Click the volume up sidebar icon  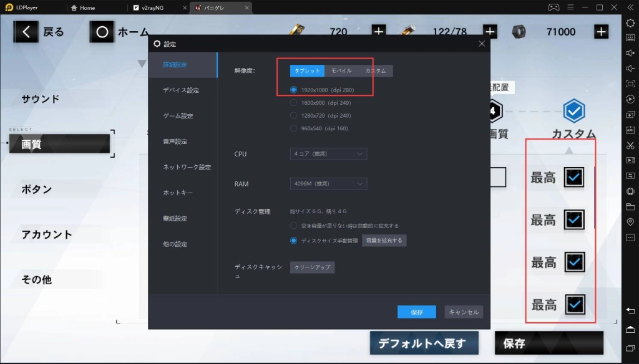630,53
